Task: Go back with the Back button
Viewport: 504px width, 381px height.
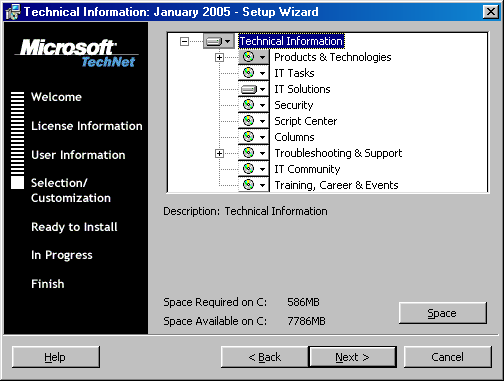Action: (x=265, y=357)
